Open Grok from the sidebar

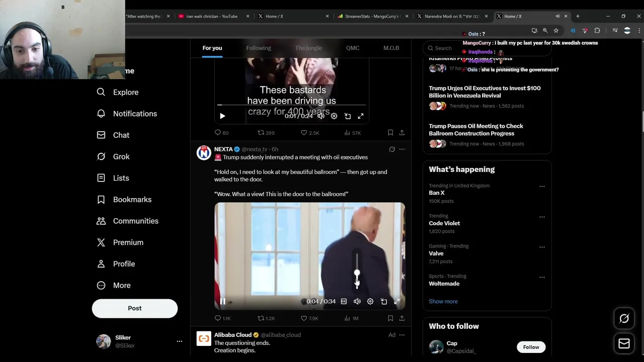(113, 156)
